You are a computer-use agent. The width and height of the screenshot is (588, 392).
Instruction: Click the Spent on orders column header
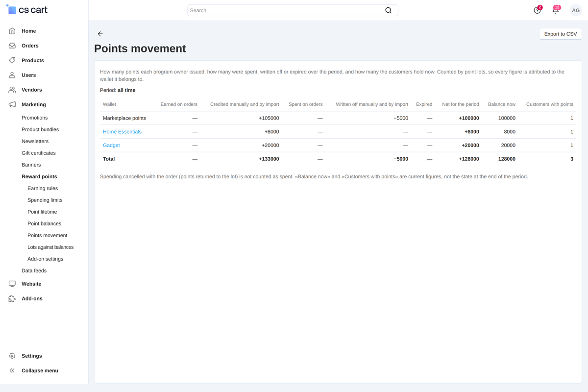(x=306, y=104)
